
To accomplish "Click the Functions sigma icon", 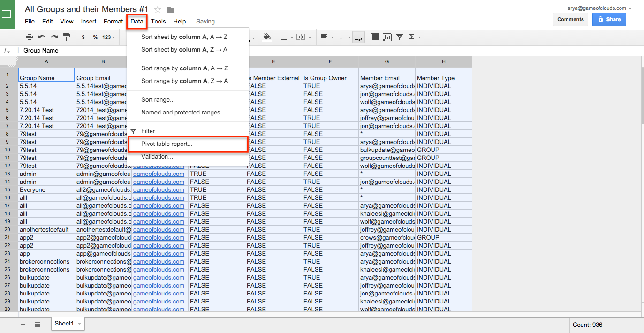I will click(x=411, y=37).
